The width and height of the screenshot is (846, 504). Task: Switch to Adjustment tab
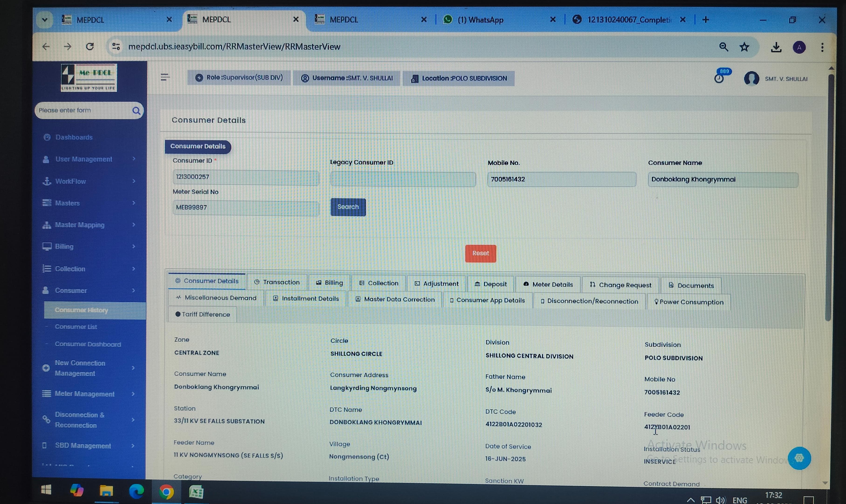point(436,284)
